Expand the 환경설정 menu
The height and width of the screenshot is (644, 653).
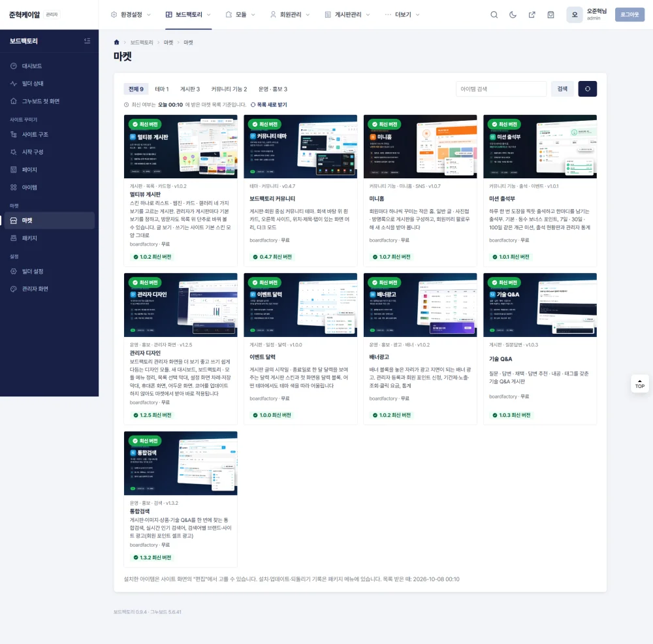pyautogui.click(x=131, y=14)
